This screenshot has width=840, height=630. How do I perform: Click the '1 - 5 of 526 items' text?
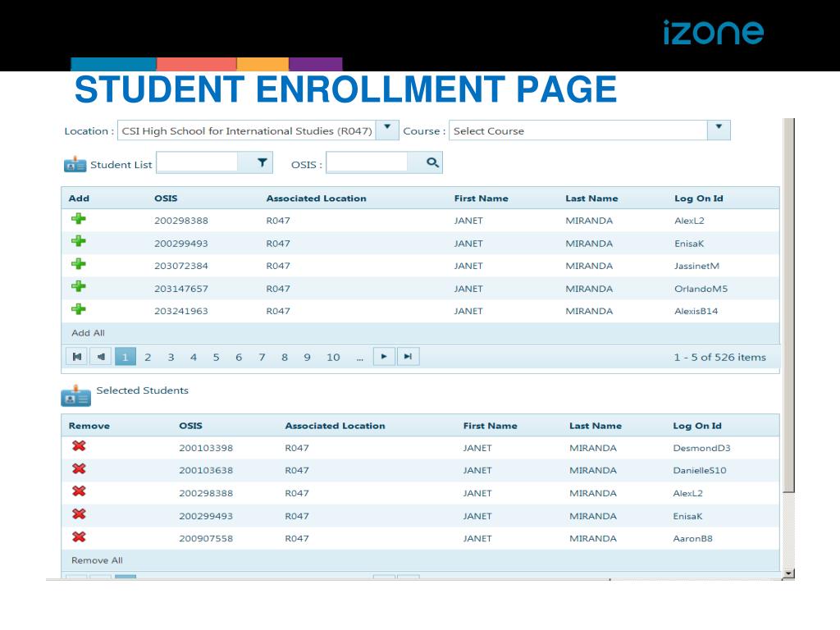pos(719,358)
